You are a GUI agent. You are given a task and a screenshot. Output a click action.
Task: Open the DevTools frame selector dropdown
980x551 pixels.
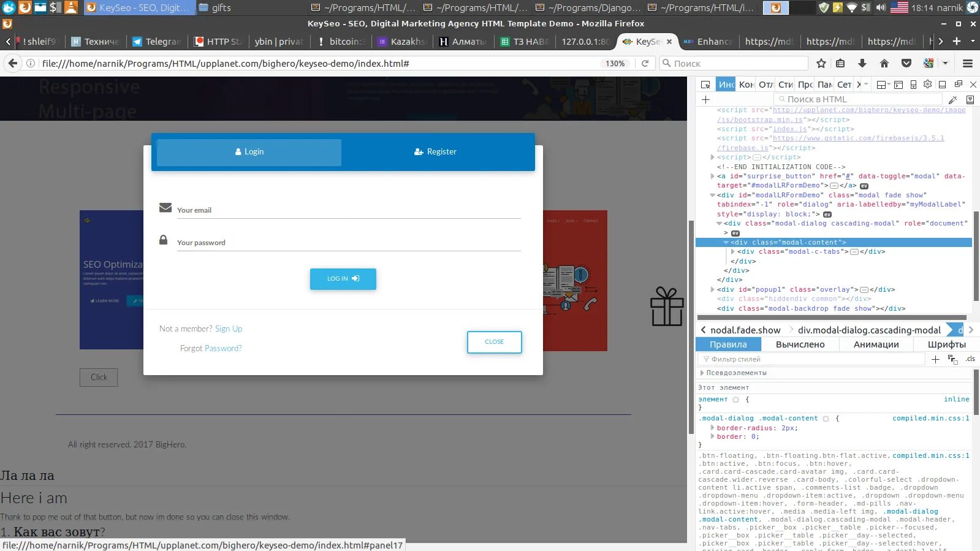pos(883,85)
